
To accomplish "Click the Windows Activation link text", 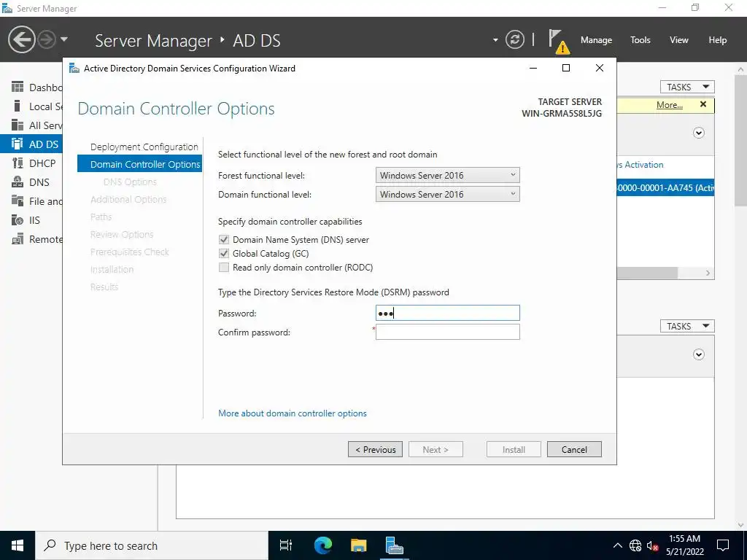I will point(640,165).
